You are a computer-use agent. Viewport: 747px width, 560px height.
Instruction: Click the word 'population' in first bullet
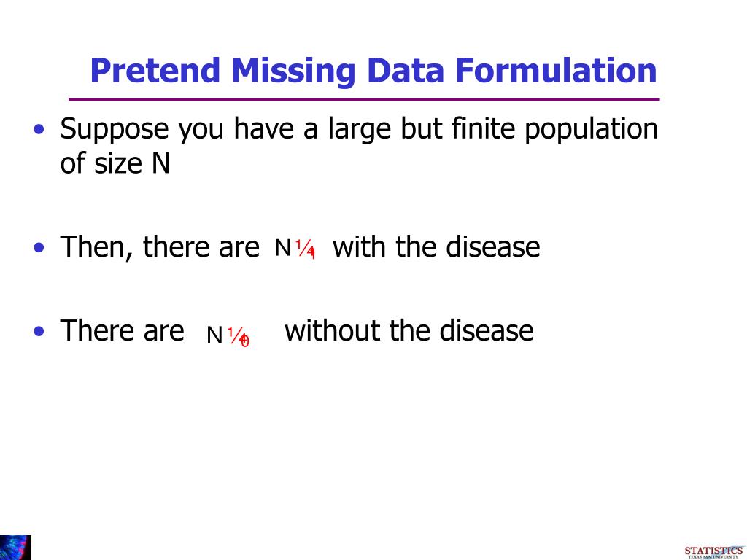(591, 130)
